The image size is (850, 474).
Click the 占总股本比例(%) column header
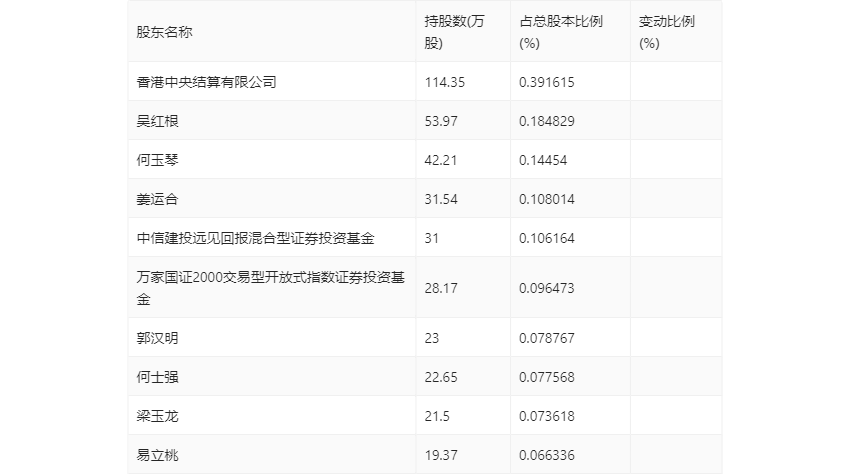(x=561, y=32)
